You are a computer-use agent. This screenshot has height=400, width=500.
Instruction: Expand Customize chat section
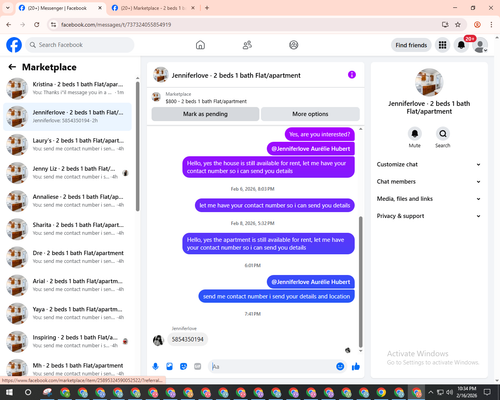point(429,164)
